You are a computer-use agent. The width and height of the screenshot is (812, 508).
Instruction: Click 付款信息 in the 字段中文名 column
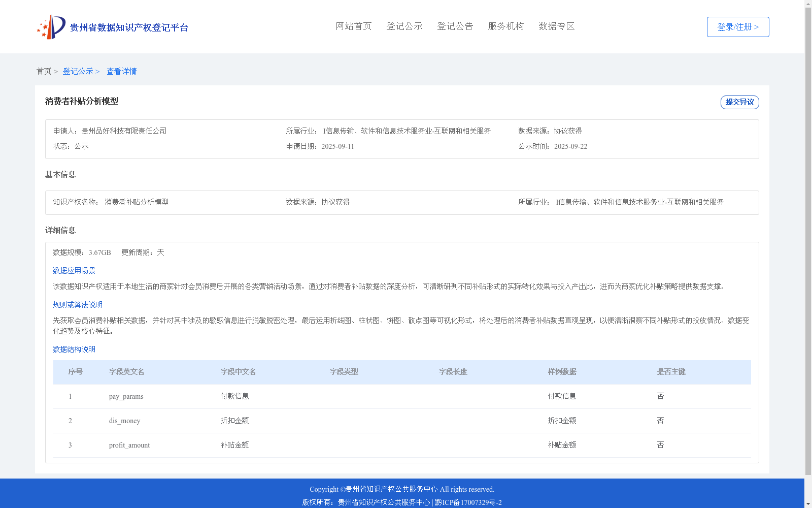(234, 396)
